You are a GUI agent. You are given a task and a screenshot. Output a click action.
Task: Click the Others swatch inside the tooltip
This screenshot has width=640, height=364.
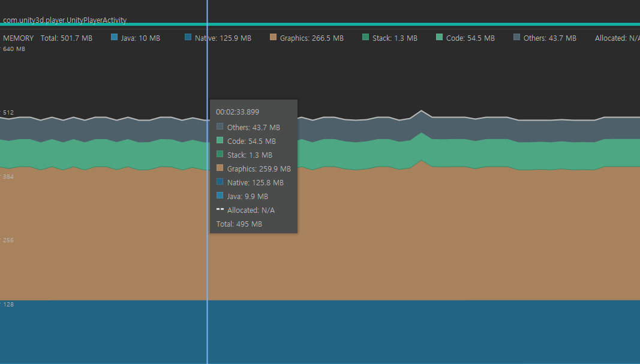pyautogui.click(x=220, y=127)
